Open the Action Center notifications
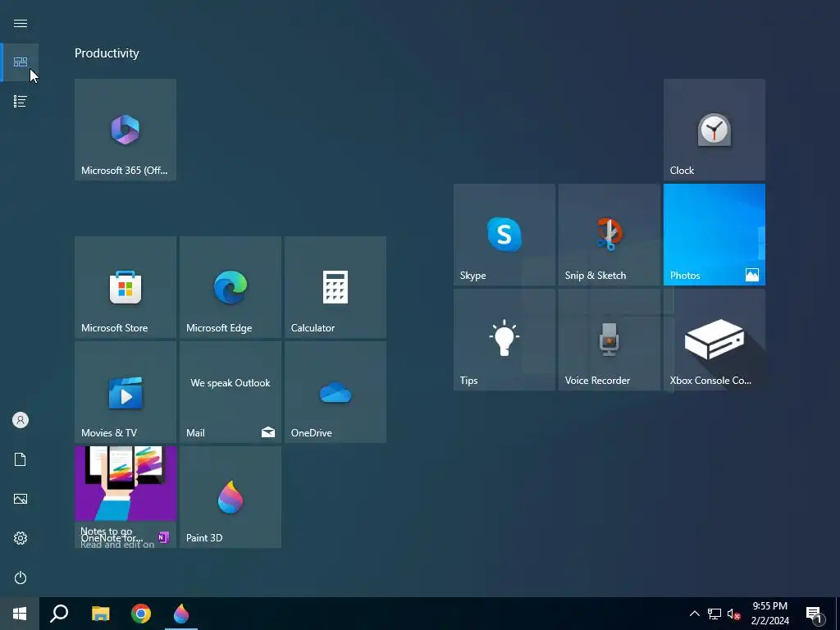The image size is (840, 630). pos(815,614)
